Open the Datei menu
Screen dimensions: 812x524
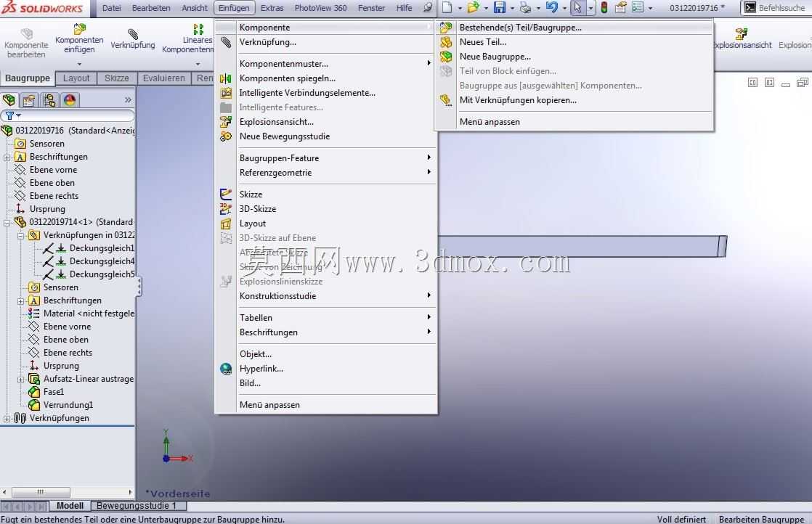pos(111,8)
